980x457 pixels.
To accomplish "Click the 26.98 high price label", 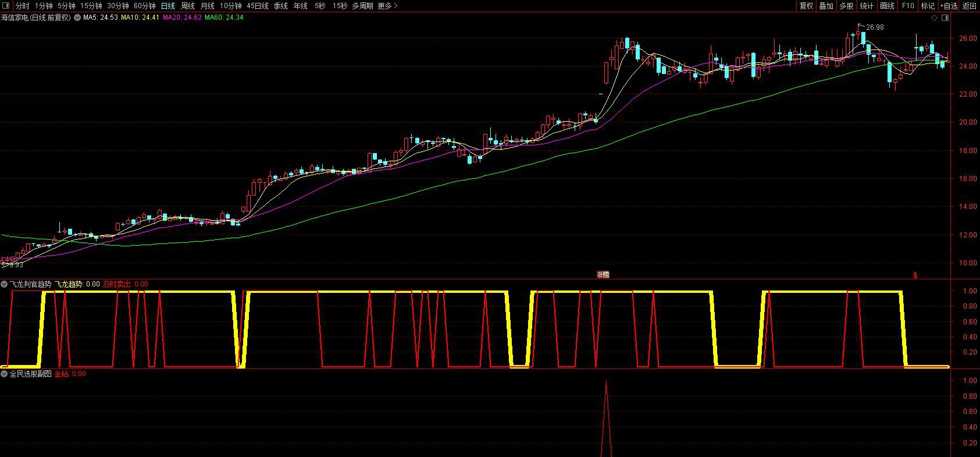I will 875,27.
